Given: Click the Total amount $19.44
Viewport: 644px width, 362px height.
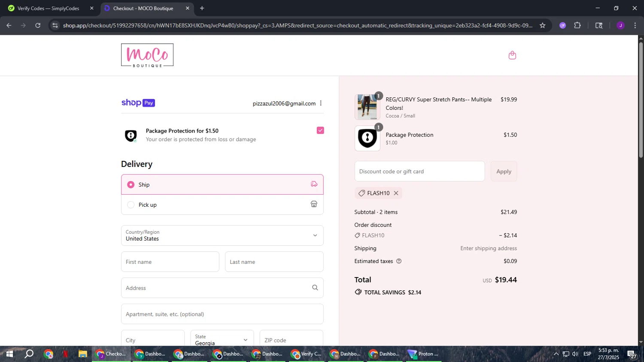Looking at the screenshot, I should click(506, 280).
